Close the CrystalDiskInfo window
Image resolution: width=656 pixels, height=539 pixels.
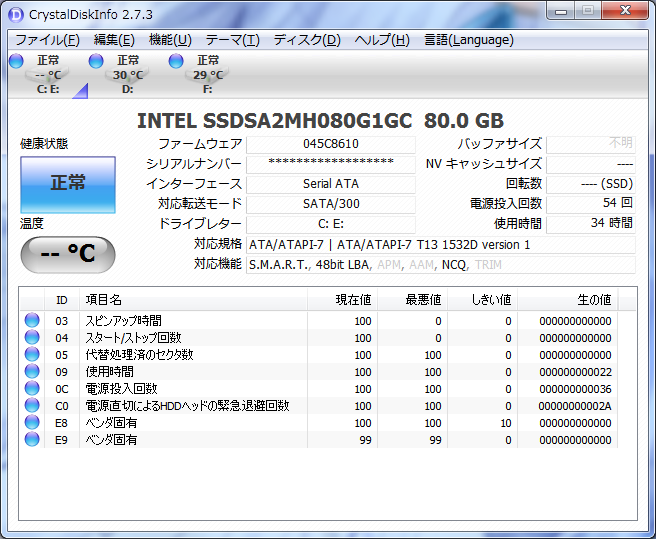pyautogui.click(x=625, y=11)
